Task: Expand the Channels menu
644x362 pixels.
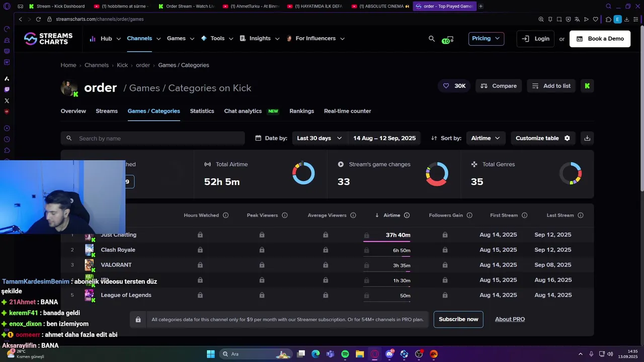Action: 144,39
